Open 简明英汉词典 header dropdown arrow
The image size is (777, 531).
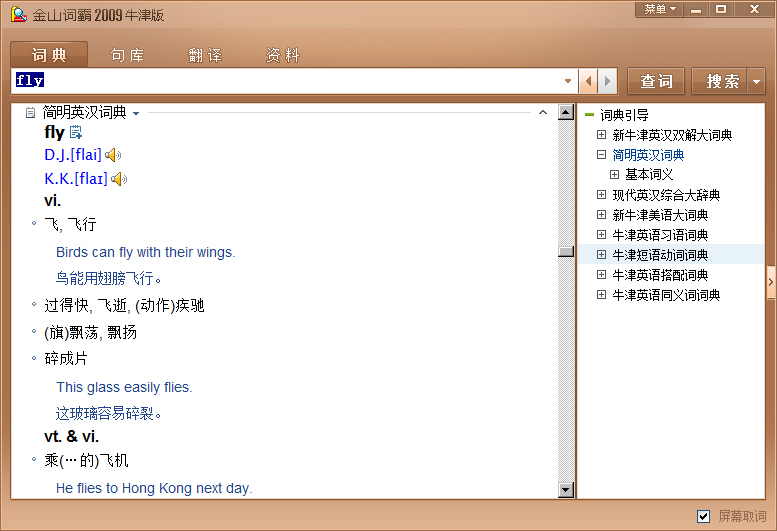tap(136, 113)
